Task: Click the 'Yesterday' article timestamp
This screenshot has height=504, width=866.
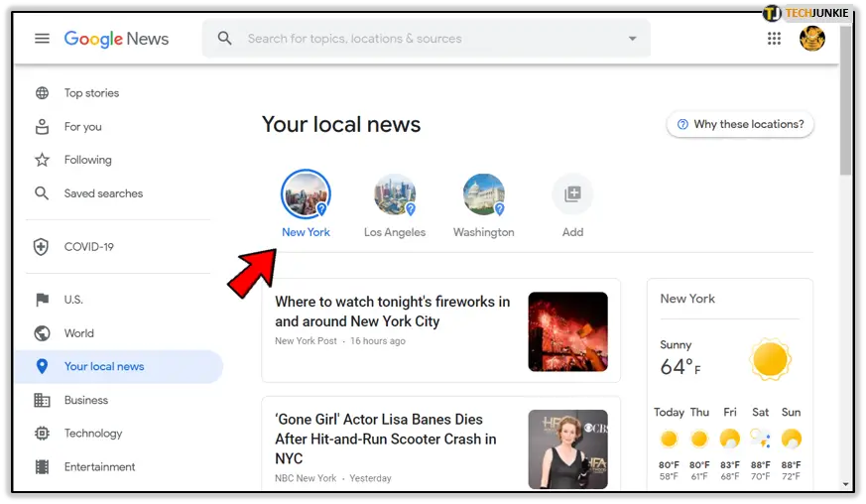Action: coord(370,478)
